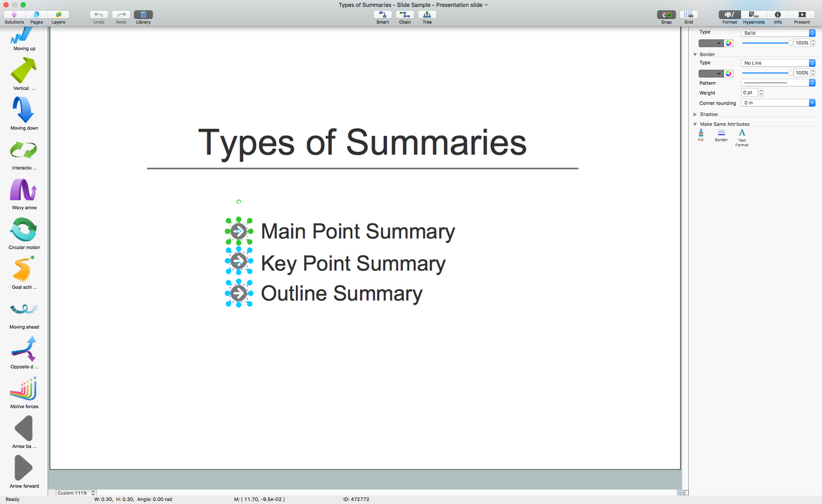Screen dimensions: 822x504
Task: Apply Make Same Text Format attribute
Action: (742, 138)
